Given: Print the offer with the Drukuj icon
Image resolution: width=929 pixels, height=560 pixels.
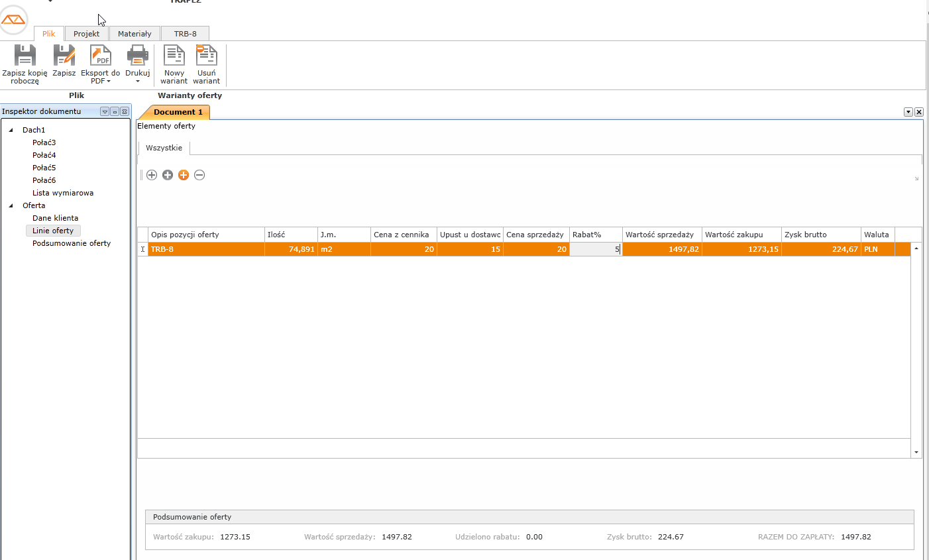Looking at the screenshot, I should click(138, 56).
